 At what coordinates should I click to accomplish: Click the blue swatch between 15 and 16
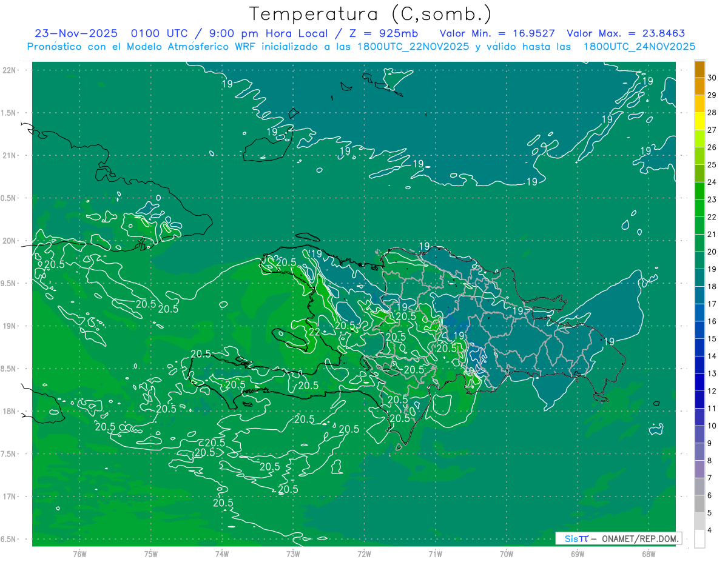pos(700,330)
